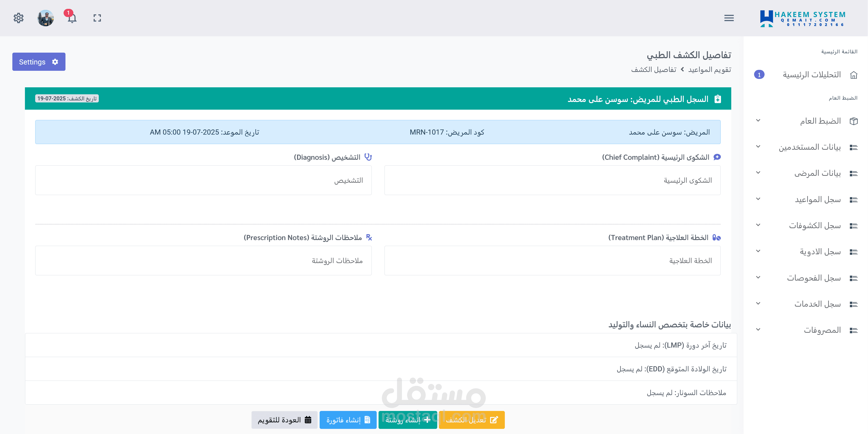Expand the بيانات المستخدمين chevron
This screenshot has width=868, height=434.
click(x=758, y=146)
